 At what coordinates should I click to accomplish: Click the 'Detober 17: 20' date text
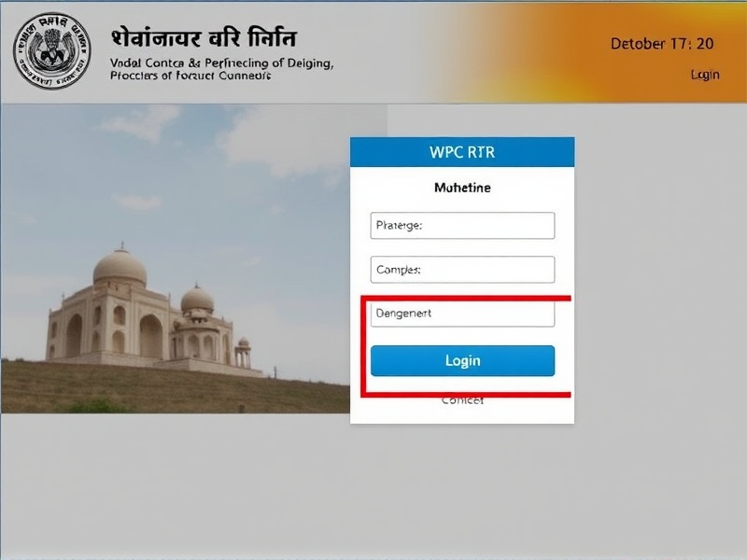(662, 44)
